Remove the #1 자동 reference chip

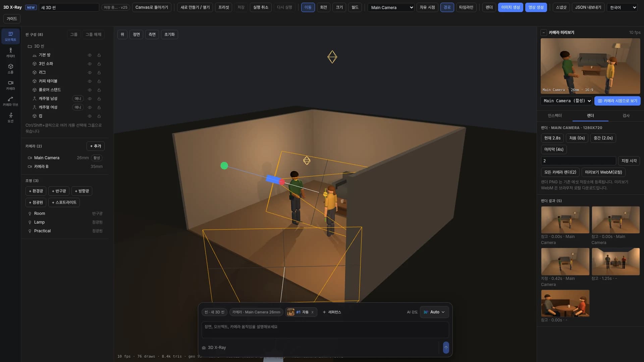point(312,312)
